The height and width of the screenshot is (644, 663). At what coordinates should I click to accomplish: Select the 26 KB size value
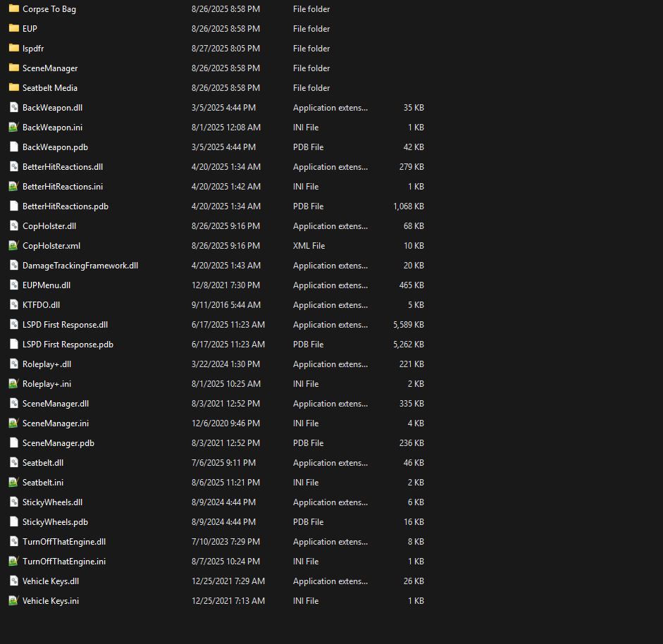414,581
